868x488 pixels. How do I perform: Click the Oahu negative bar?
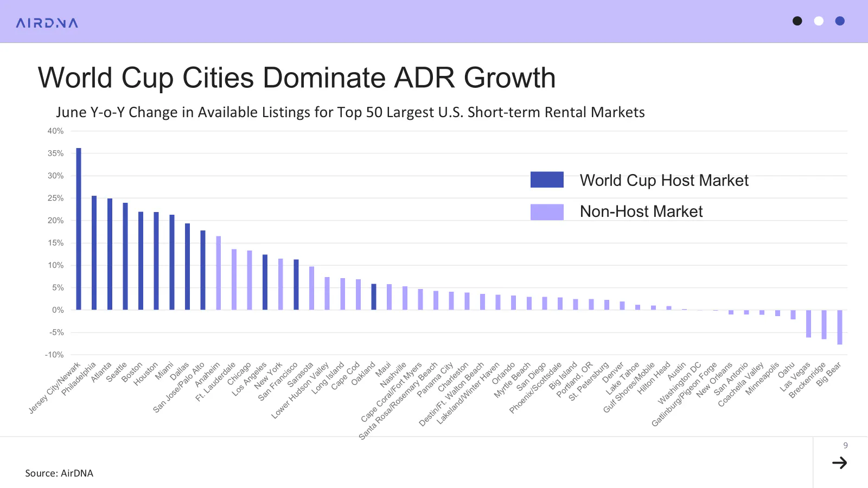point(793,314)
